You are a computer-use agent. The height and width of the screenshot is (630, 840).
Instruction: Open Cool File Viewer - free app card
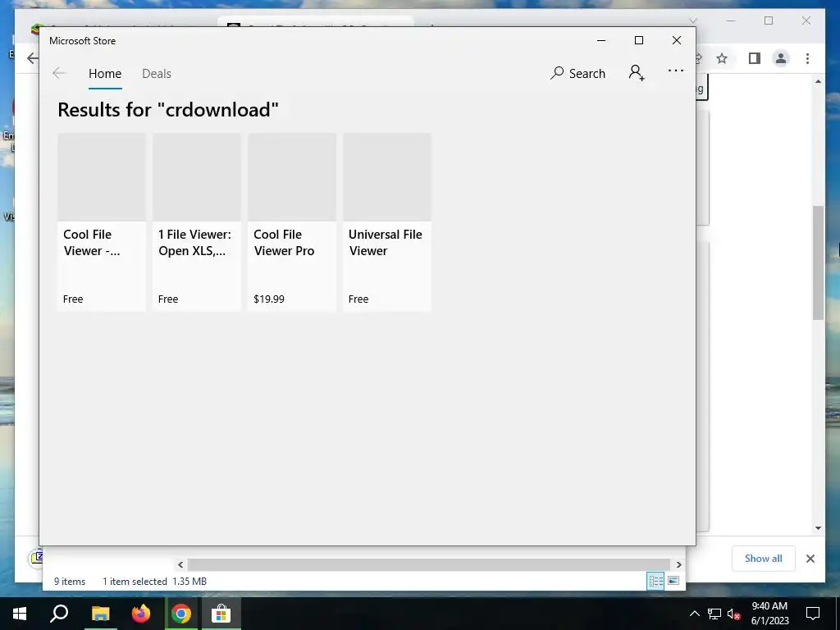(x=101, y=221)
